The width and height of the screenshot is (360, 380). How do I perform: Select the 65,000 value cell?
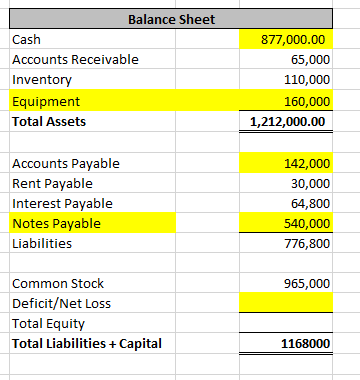pos(286,59)
